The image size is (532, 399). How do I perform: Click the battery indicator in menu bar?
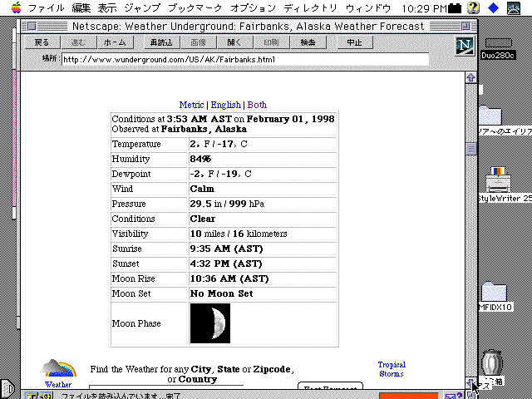click(455, 8)
